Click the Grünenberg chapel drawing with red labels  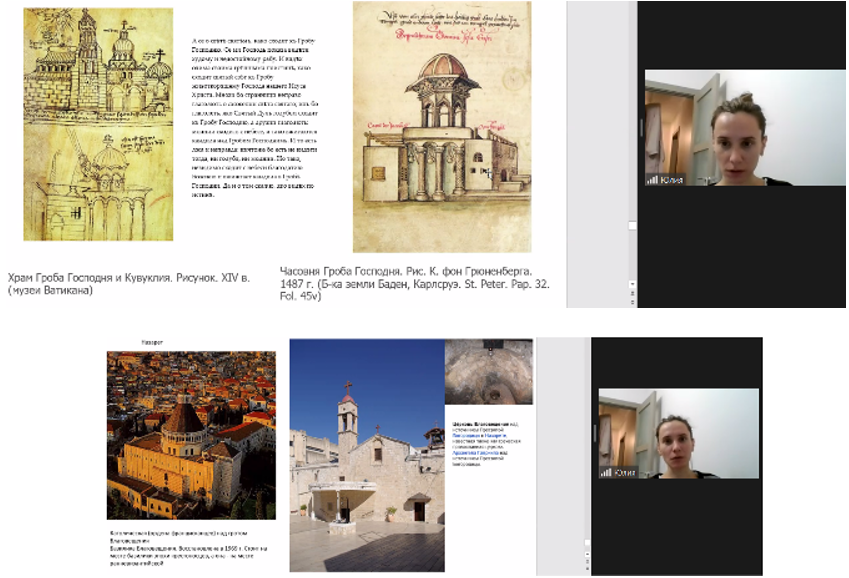tap(442, 127)
